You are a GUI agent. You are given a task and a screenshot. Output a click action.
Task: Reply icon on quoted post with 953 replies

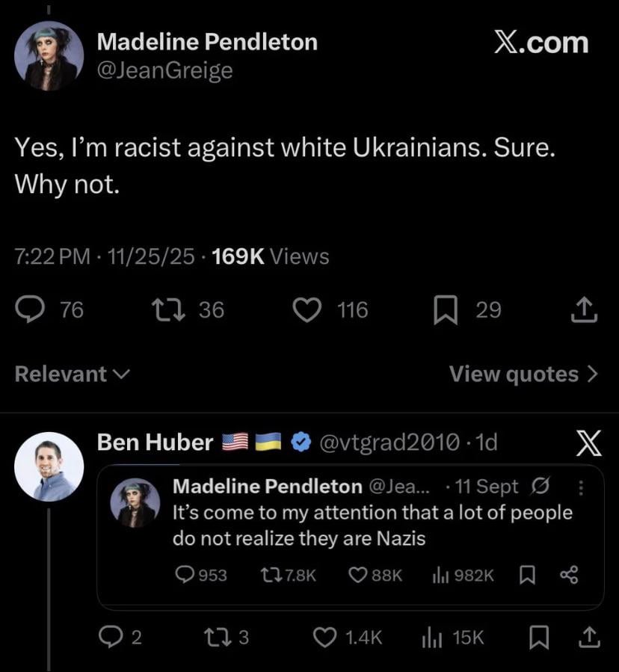point(184,575)
